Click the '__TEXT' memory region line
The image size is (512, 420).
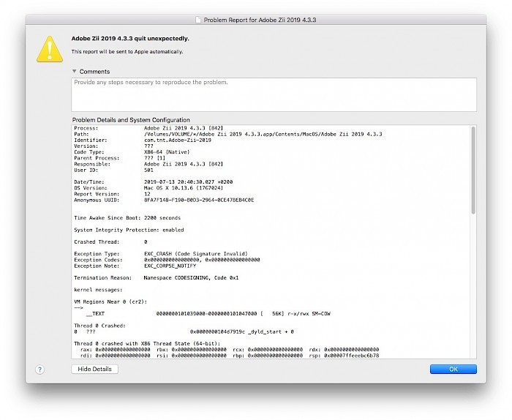208,313
